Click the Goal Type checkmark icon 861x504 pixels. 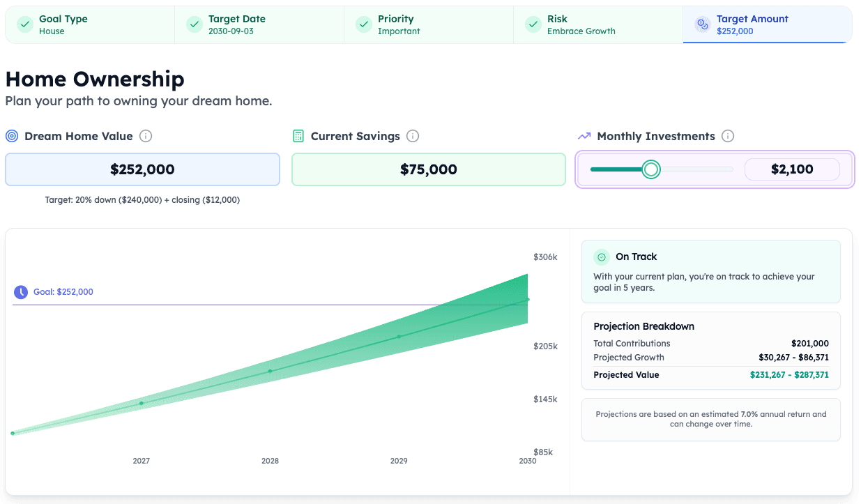click(25, 24)
